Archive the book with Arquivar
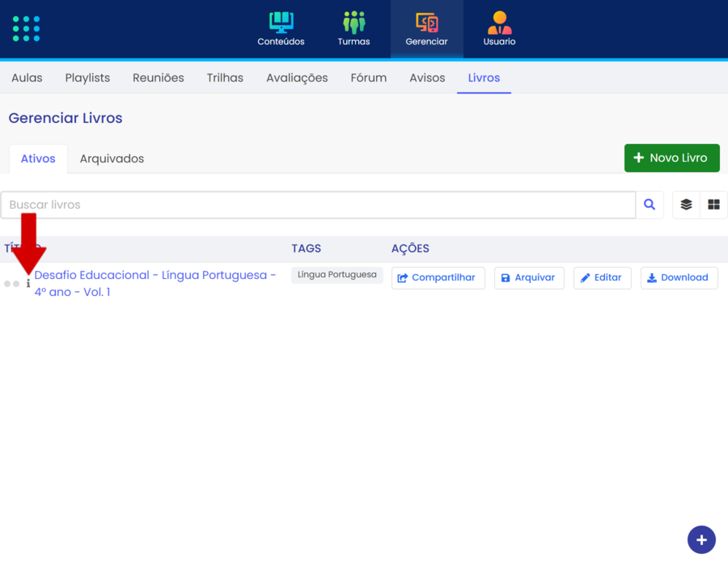Screen dimensions: 728x566 coord(528,277)
